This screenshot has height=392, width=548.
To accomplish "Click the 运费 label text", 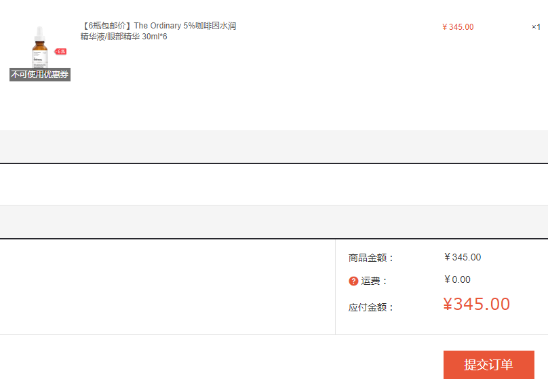I will (375, 281).
